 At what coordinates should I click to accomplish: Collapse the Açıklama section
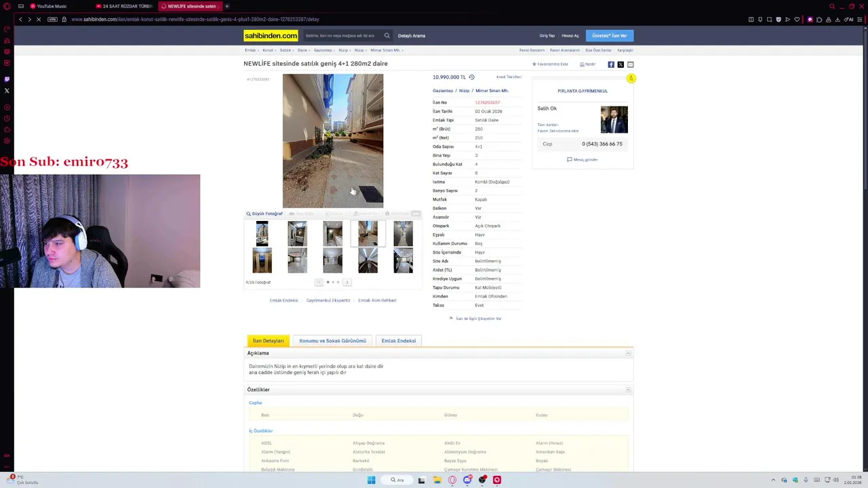point(628,353)
